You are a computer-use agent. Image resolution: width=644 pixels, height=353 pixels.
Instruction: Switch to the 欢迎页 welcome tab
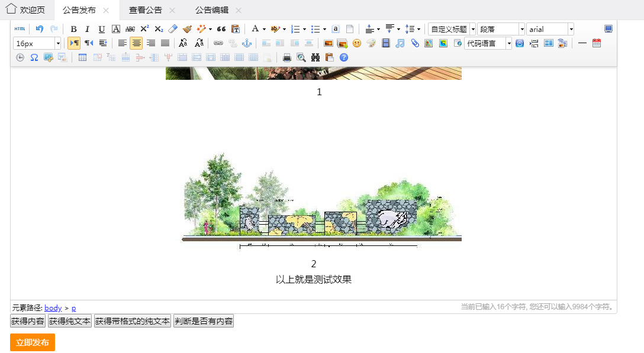pos(27,10)
